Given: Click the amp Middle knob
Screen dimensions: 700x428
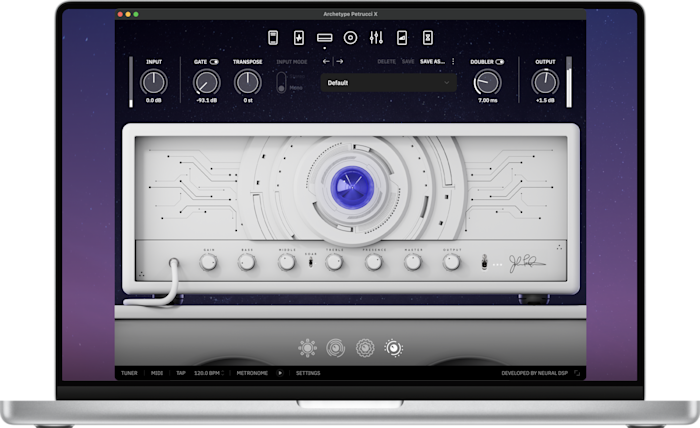Looking at the screenshot, I should (287, 262).
